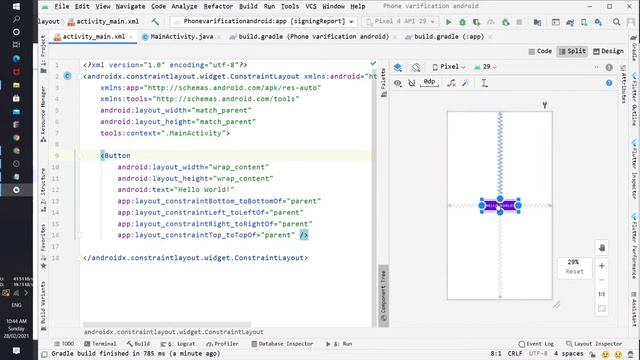Open SDK Manager download icon

598,22
